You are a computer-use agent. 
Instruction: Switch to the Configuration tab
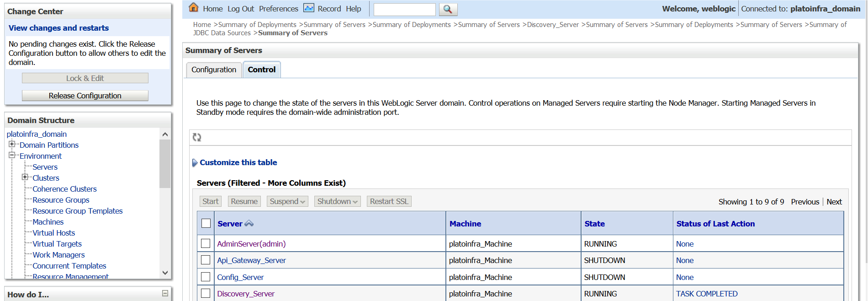click(x=214, y=70)
